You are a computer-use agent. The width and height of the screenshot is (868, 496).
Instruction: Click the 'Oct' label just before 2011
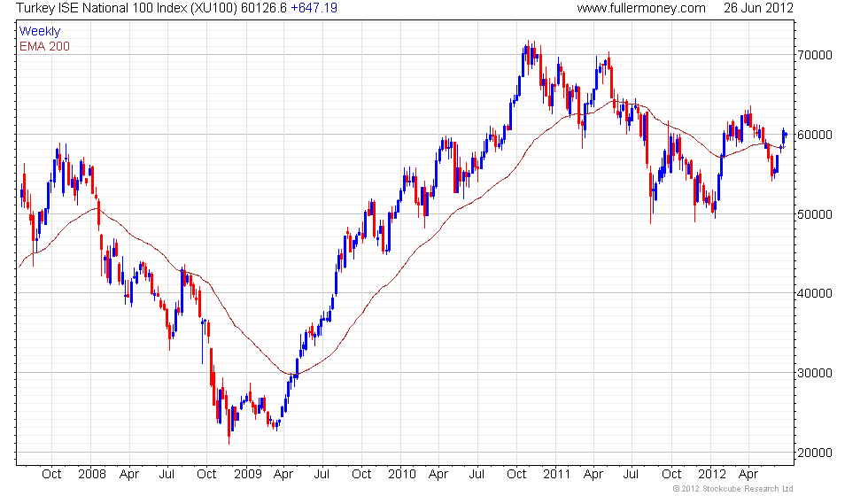516,475
